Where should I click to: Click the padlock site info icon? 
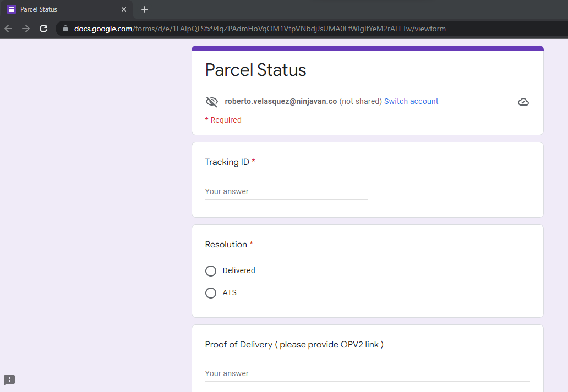click(x=65, y=29)
